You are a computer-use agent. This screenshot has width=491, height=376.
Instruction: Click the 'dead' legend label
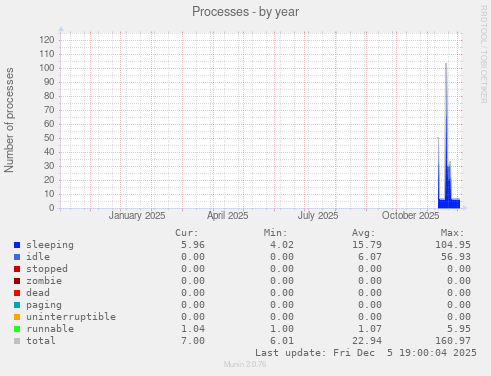pos(38,293)
